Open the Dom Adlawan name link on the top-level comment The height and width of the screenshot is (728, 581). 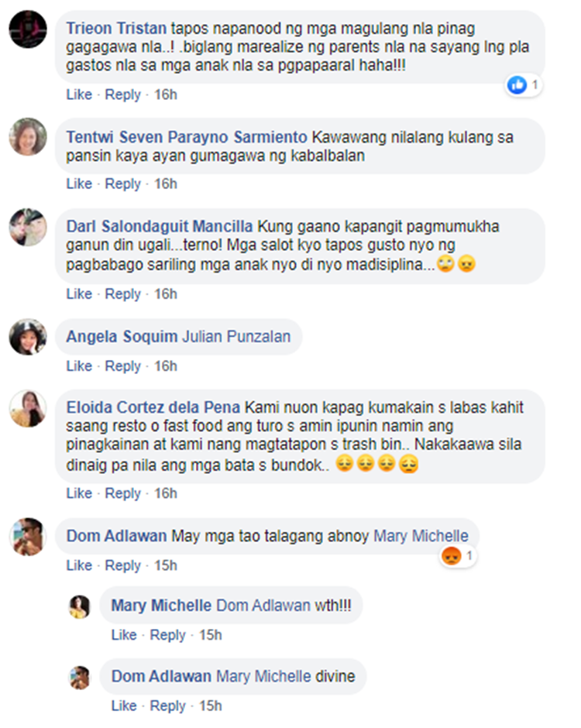click(116, 536)
